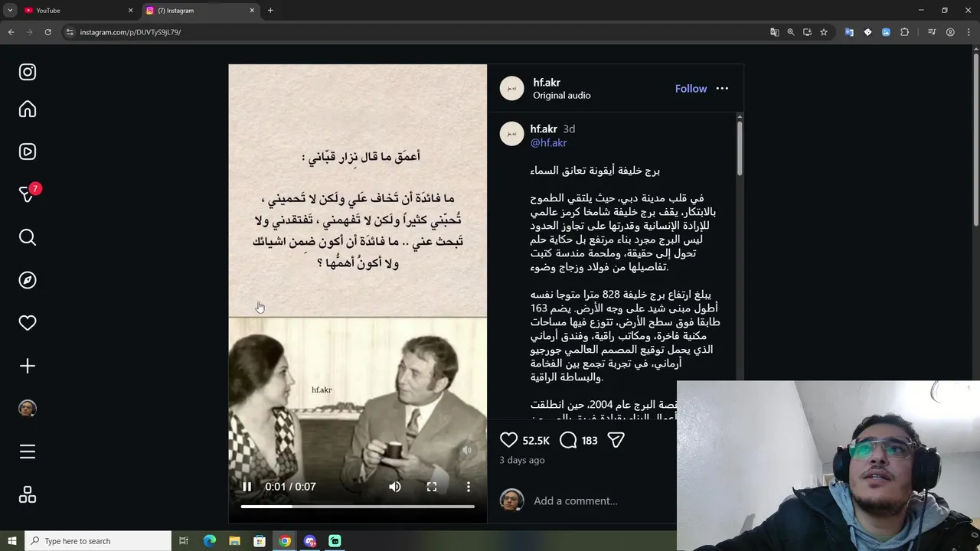
Task: Open Microsoft Store taskbar icon
Action: pyautogui.click(x=260, y=541)
